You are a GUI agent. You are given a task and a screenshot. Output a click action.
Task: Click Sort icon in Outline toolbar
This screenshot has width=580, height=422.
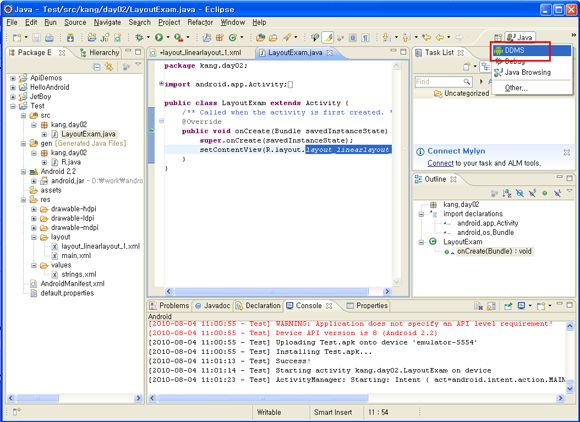506,193
